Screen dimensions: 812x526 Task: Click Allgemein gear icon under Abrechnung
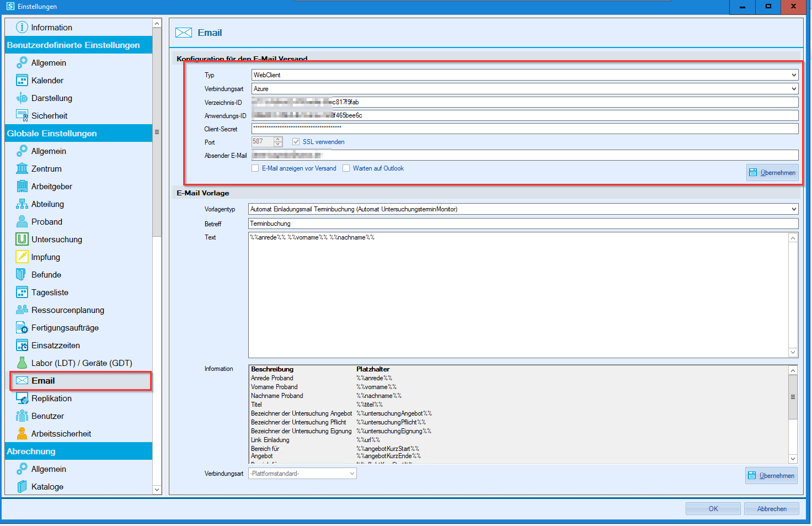22,469
